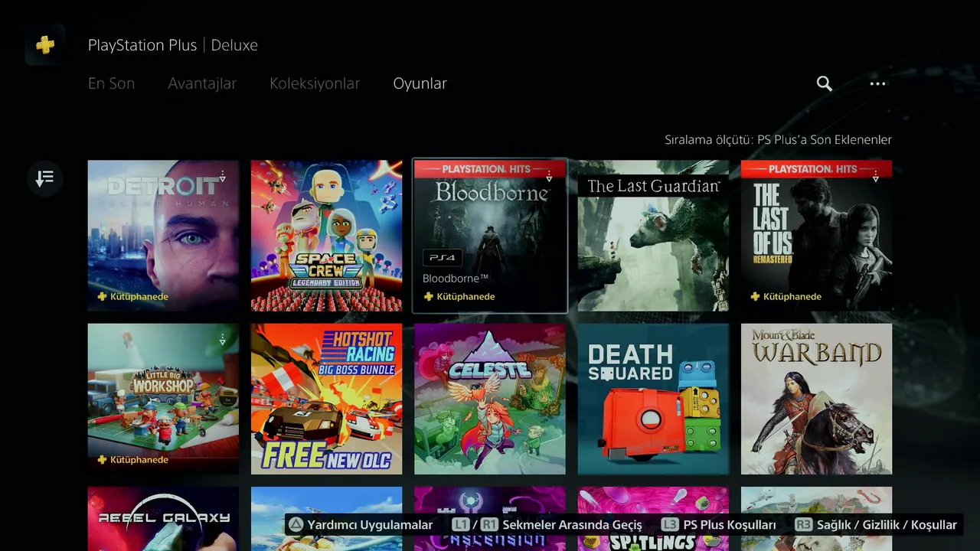Click download arrow on Little Big Workshop tile
This screenshot has height=551, width=980.
tap(223, 340)
